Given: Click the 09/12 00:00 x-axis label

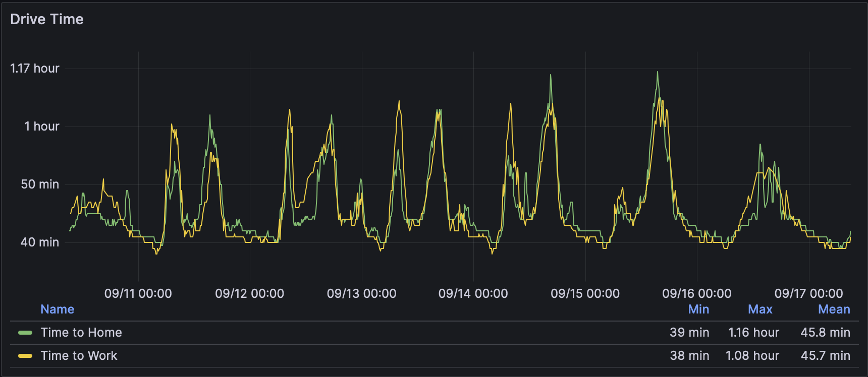Looking at the screenshot, I should 250,294.
